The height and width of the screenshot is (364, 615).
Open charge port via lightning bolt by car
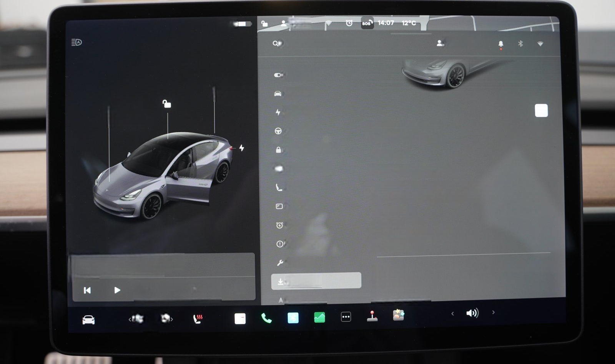pos(241,148)
